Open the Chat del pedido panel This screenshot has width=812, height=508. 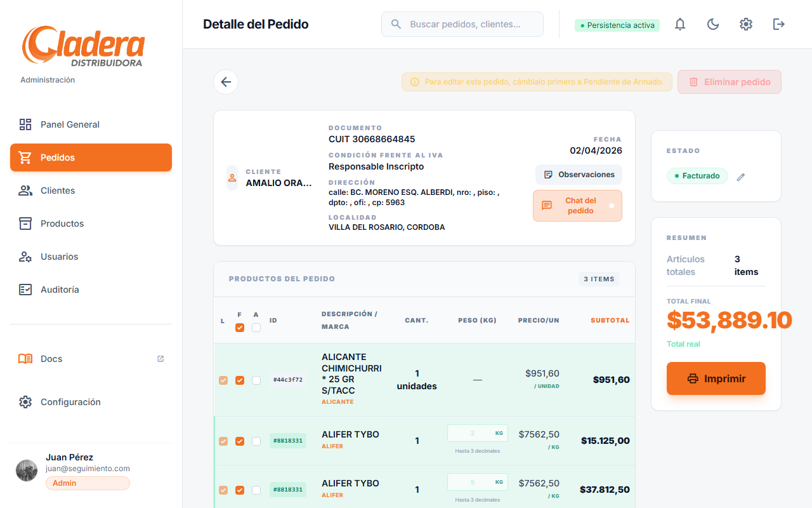[x=577, y=205]
